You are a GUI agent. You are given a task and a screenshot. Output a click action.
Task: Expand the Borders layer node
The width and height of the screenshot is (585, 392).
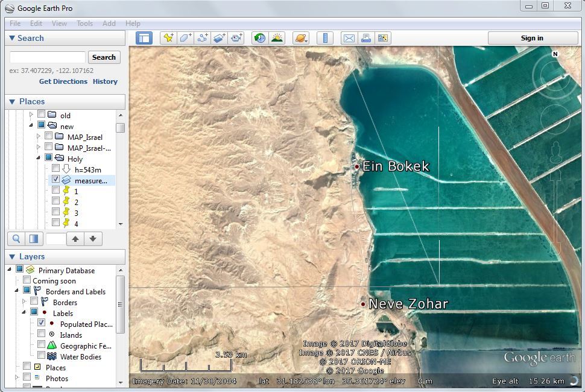pos(24,302)
